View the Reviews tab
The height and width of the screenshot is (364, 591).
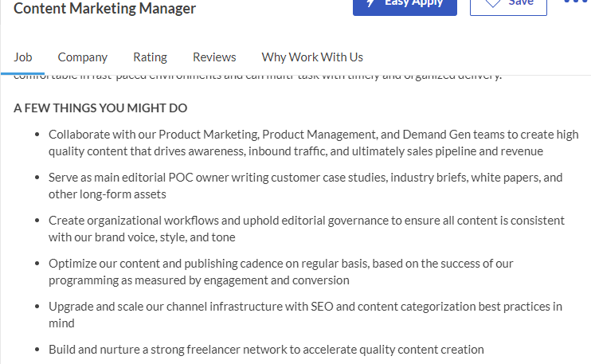214,57
